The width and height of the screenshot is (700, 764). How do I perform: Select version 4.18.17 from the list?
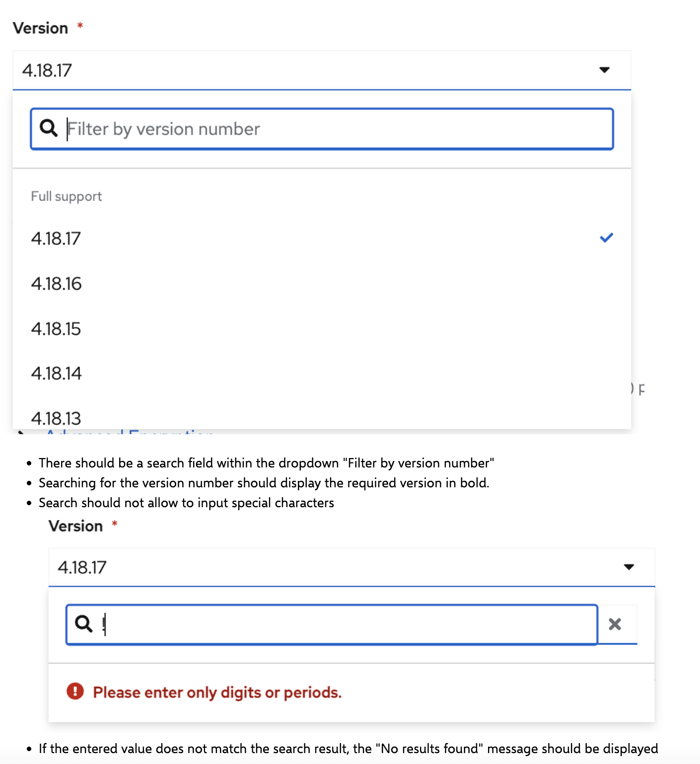pos(56,239)
